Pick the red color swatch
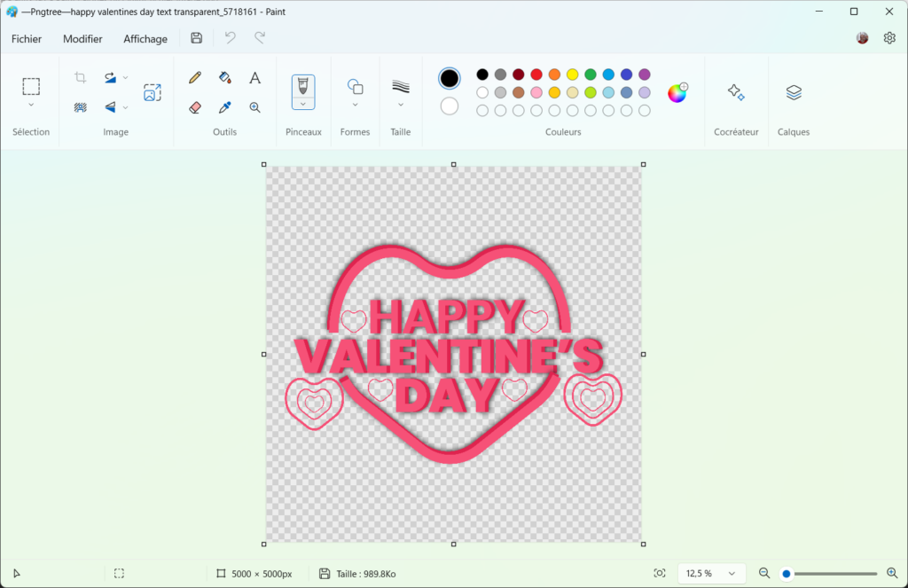The image size is (908, 588). coord(536,74)
